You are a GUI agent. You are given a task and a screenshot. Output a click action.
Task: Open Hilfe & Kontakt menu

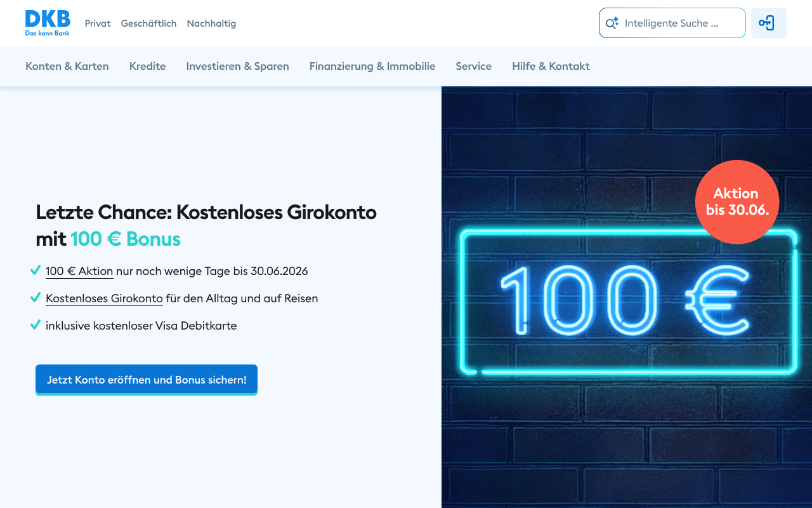click(551, 66)
